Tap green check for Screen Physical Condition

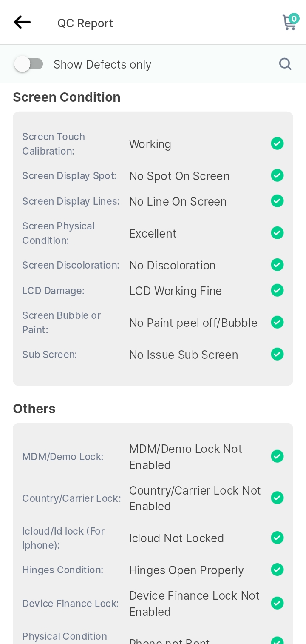click(x=277, y=233)
